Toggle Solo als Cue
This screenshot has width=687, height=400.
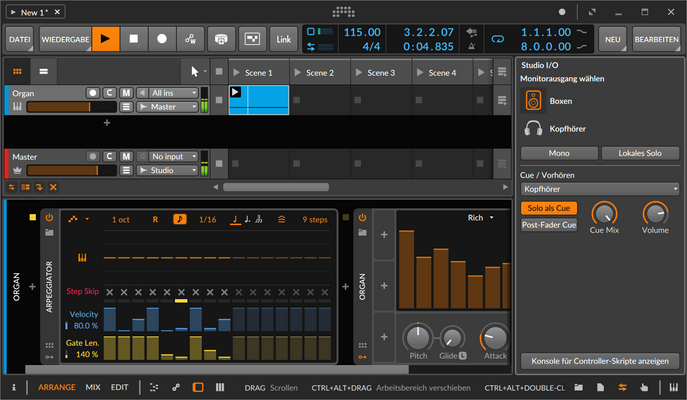click(549, 208)
